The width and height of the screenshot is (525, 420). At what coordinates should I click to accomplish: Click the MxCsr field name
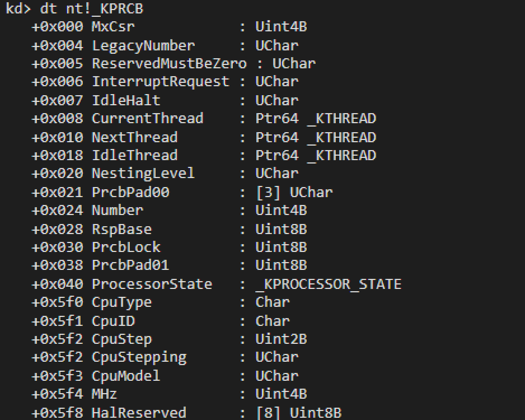click(x=113, y=26)
